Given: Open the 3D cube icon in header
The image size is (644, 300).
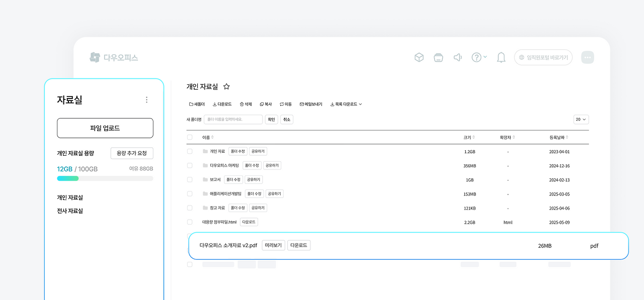Looking at the screenshot, I should click(x=419, y=57).
